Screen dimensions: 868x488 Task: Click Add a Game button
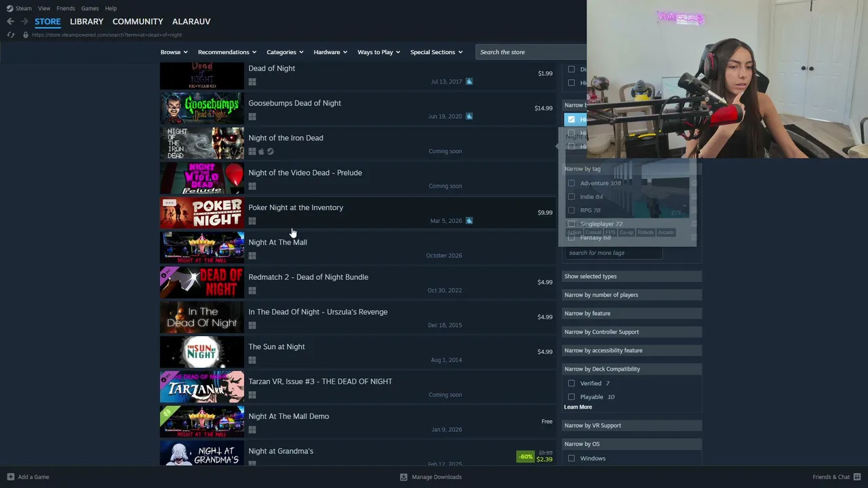pyautogui.click(x=28, y=477)
